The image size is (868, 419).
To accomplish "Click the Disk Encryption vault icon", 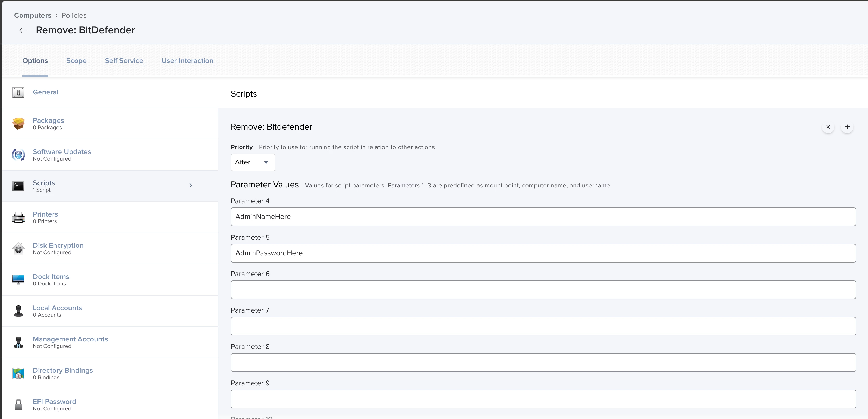I will point(18,249).
